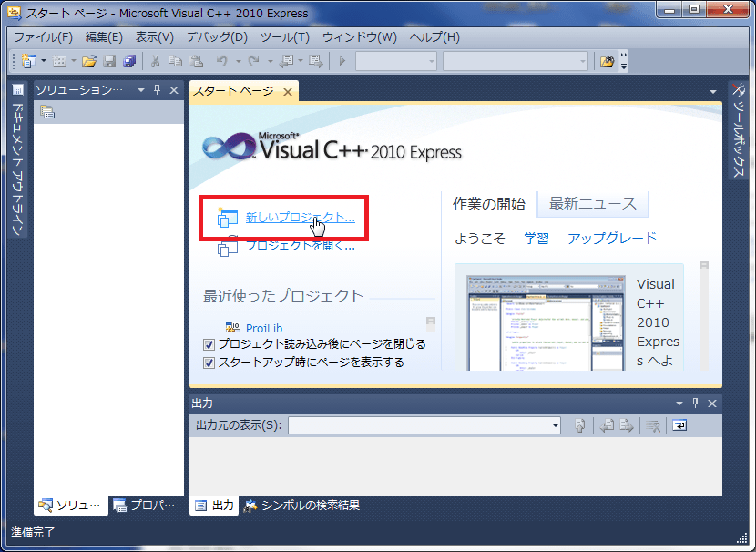Open the 表示(V) menu
This screenshot has width=756, height=552.
tap(154, 37)
